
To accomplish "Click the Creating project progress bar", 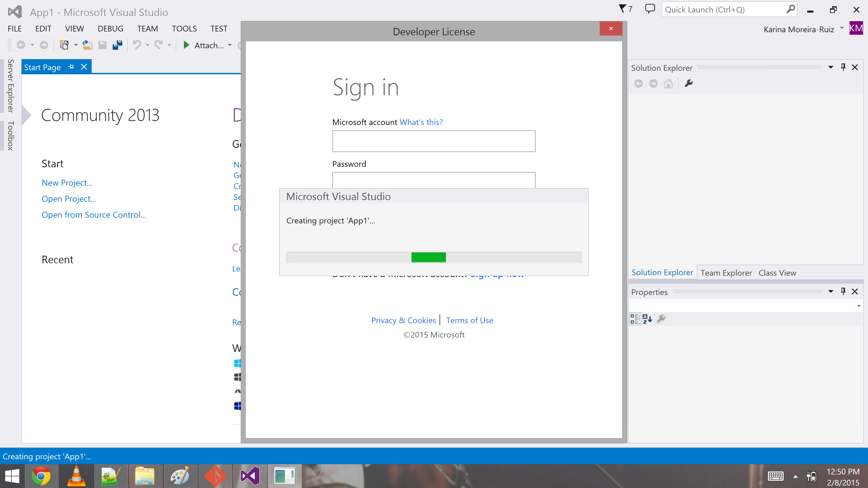I will (x=433, y=257).
